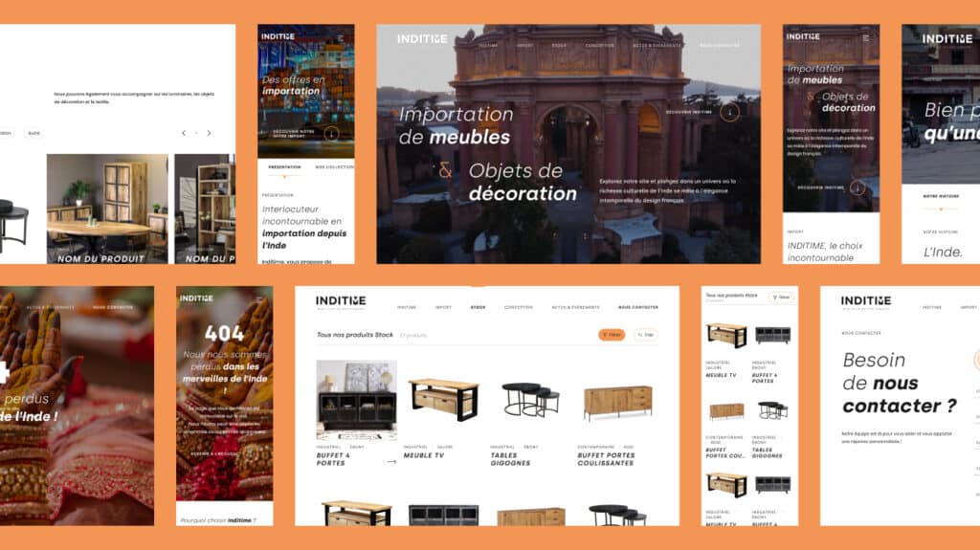Open hamburger menu in mobile 404 mockup
980x550 pixels.
coord(258,300)
